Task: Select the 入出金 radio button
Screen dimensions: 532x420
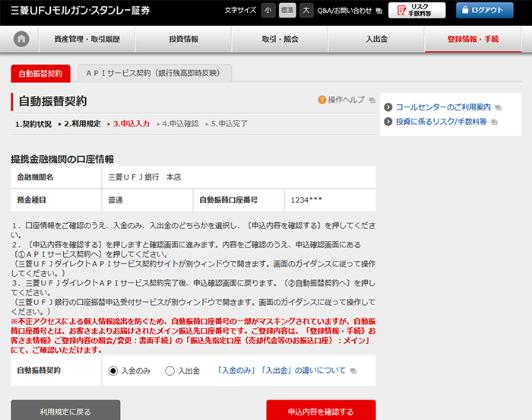Action: pyautogui.click(x=170, y=371)
